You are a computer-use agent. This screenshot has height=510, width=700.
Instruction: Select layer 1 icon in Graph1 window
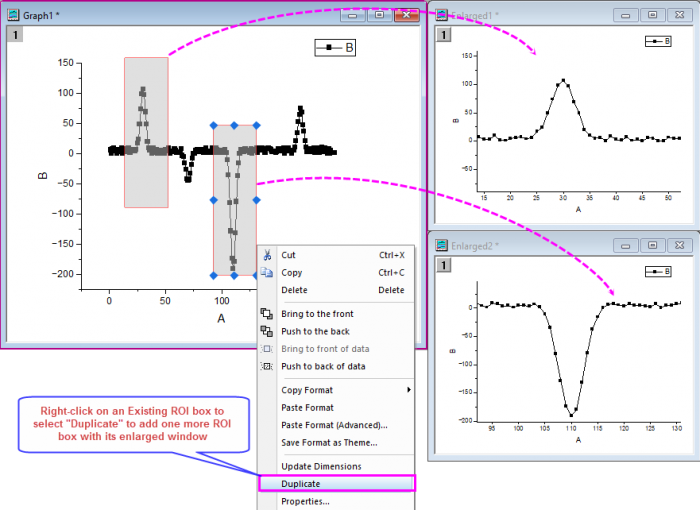15,34
